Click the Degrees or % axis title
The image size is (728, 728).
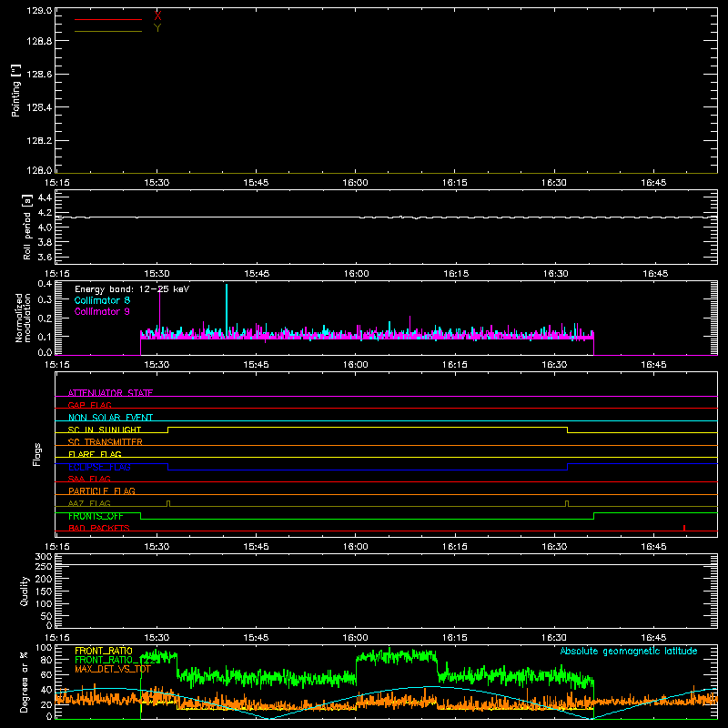24,682
